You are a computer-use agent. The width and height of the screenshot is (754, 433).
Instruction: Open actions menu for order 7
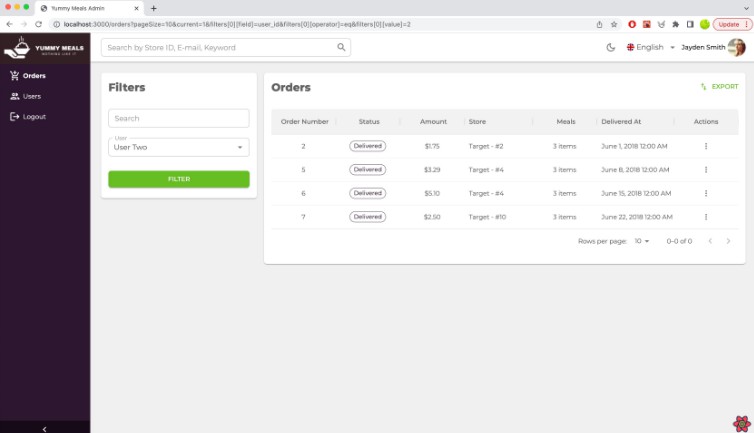pos(706,217)
